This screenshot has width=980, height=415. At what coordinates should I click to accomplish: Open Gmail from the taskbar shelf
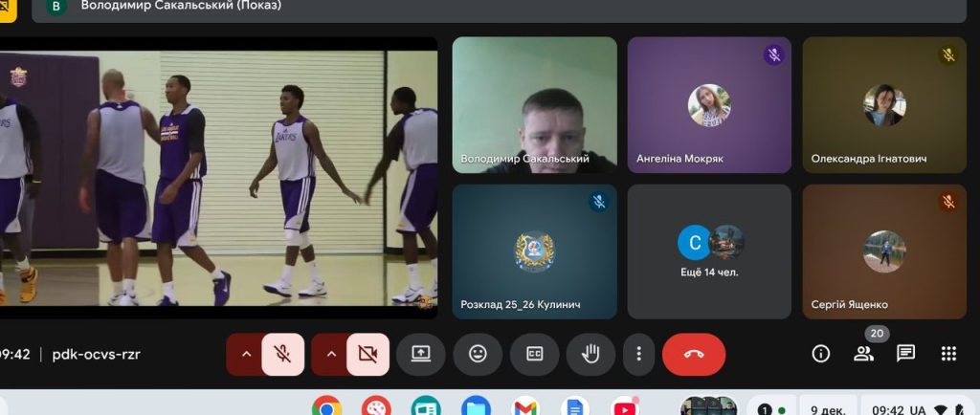(524, 408)
